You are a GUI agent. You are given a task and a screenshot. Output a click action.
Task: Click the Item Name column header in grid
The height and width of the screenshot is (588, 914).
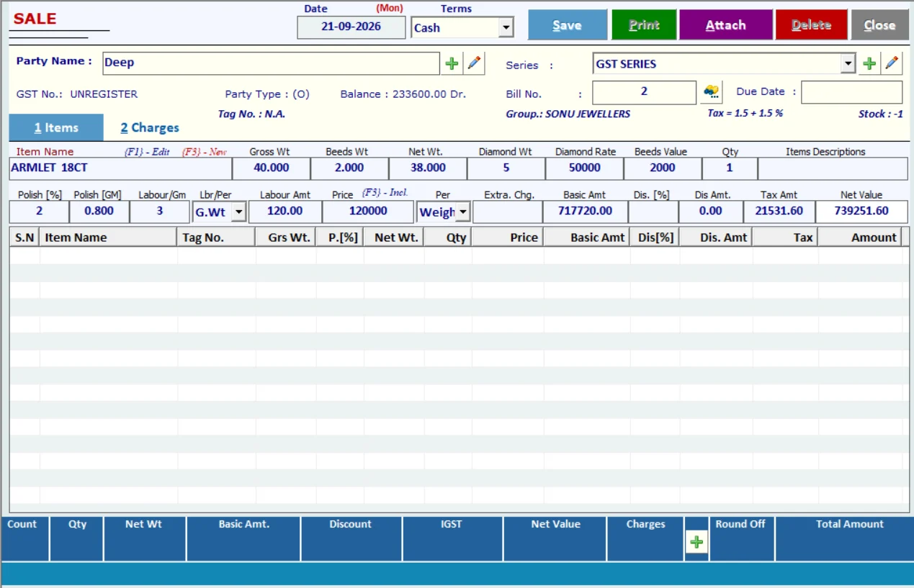click(x=109, y=238)
